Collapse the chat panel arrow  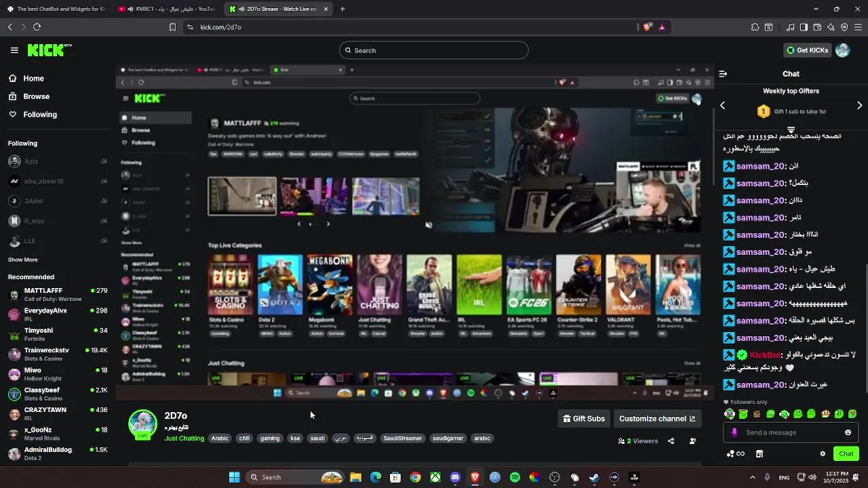[x=723, y=74]
